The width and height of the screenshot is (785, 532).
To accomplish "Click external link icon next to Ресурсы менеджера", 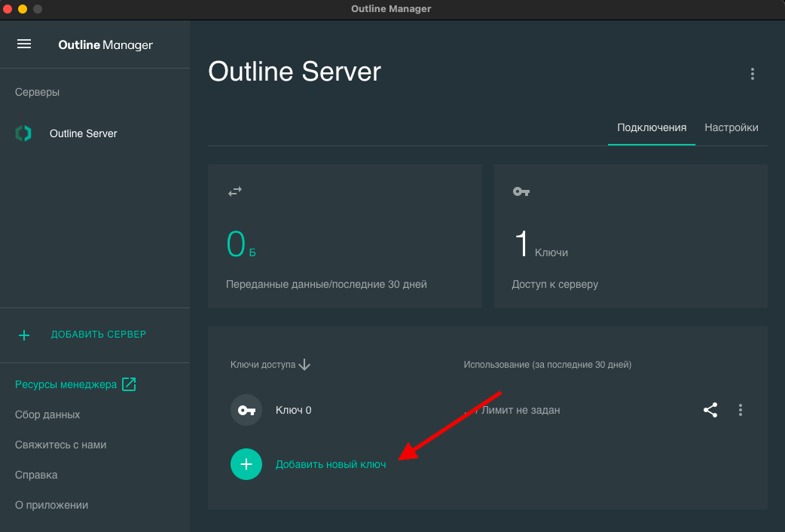I will click(129, 384).
